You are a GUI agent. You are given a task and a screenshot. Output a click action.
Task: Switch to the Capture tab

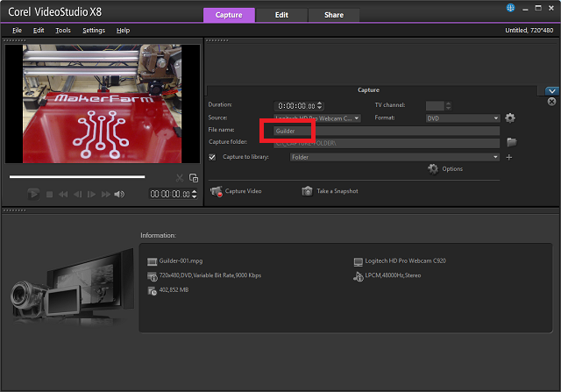(229, 15)
